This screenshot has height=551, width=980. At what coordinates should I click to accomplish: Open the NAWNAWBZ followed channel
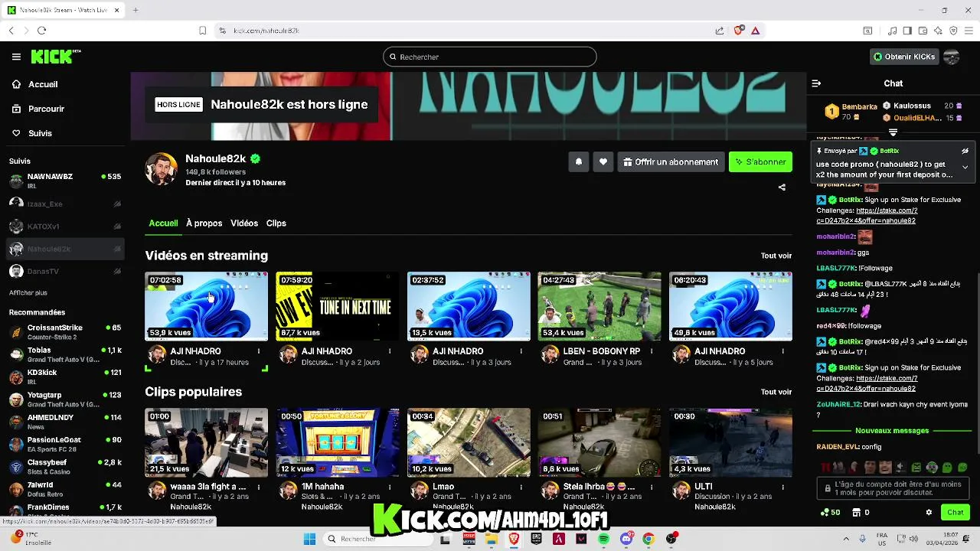pos(65,181)
